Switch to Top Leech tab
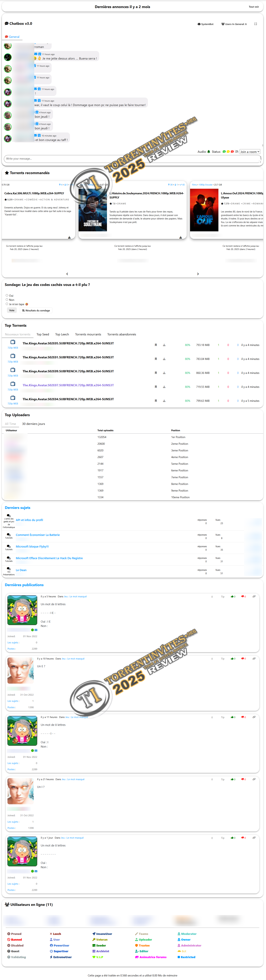The height and width of the screenshot is (980, 266). click(x=62, y=334)
